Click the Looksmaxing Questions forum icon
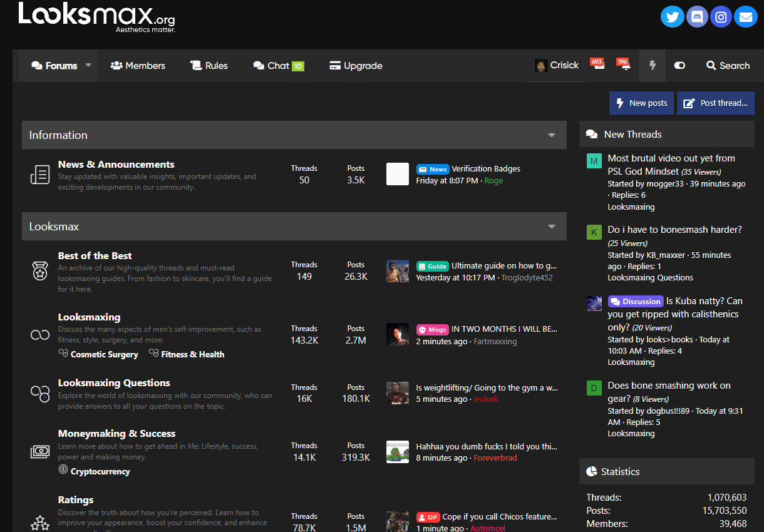 pyautogui.click(x=40, y=394)
